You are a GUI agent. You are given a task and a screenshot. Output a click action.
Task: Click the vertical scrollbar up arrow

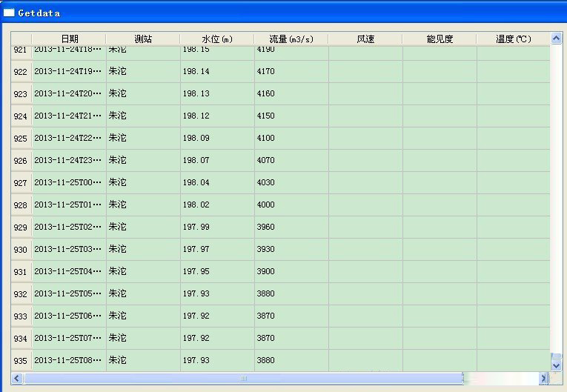pyautogui.click(x=556, y=39)
